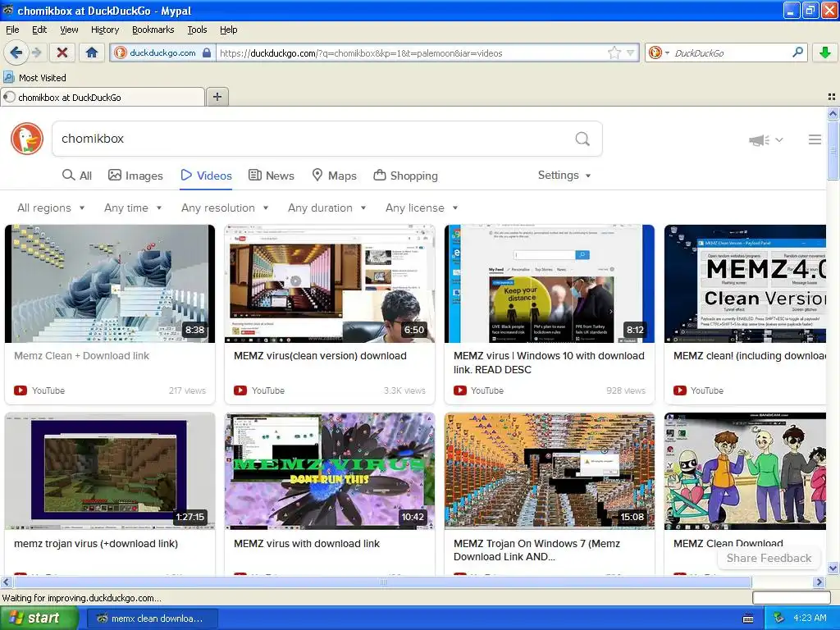This screenshot has height=630, width=840.
Task: Expand the Any duration filter
Action: (x=326, y=208)
